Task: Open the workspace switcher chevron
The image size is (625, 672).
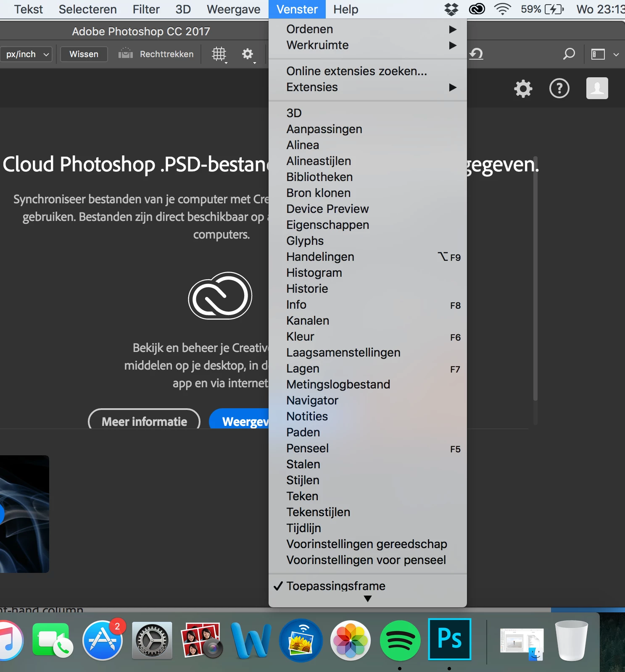Action: click(616, 54)
